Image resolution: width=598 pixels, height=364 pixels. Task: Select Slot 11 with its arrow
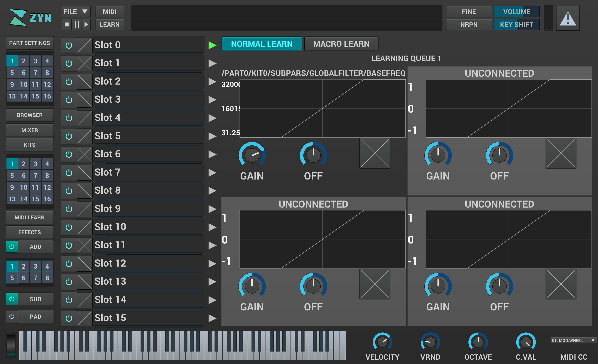click(x=212, y=245)
